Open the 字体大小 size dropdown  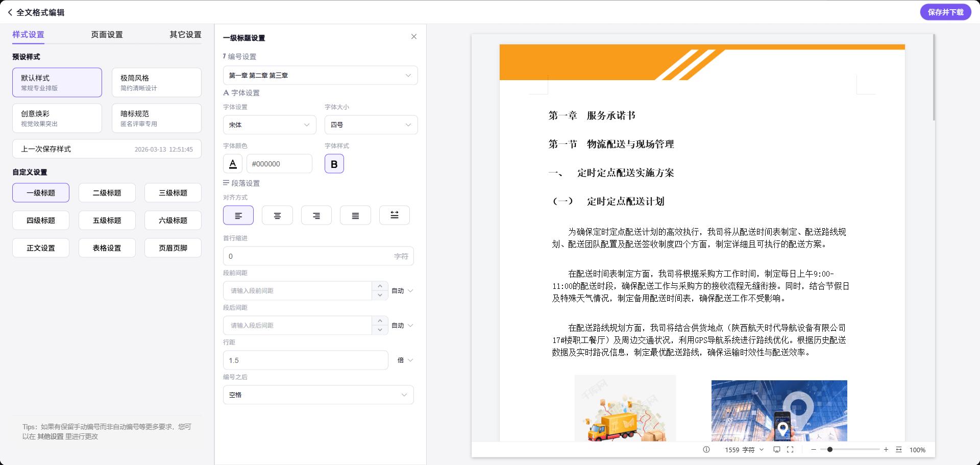[x=371, y=125]
